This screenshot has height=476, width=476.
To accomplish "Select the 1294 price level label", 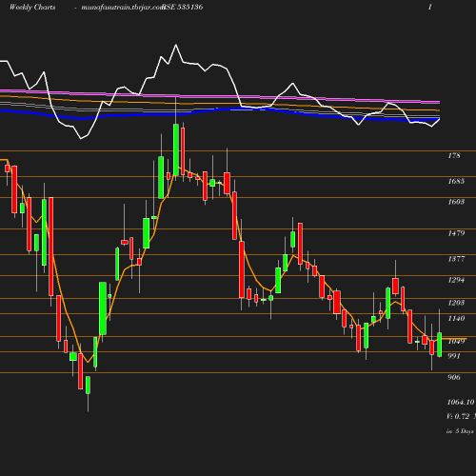I will tap(456, 280).
